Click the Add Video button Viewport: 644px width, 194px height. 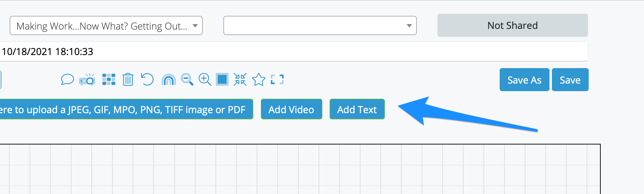pyautogui.click(x=291, y=109)
